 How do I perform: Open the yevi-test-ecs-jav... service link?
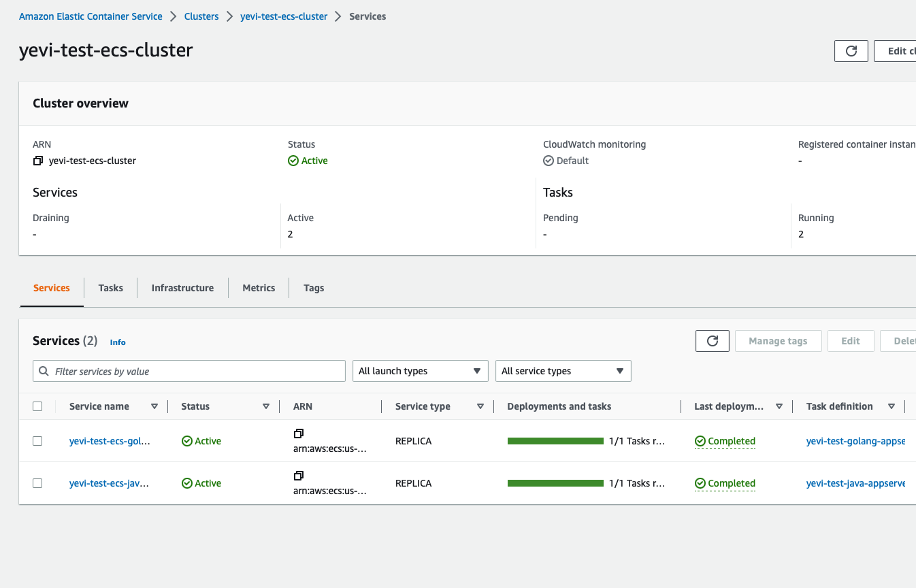point(109,483)
